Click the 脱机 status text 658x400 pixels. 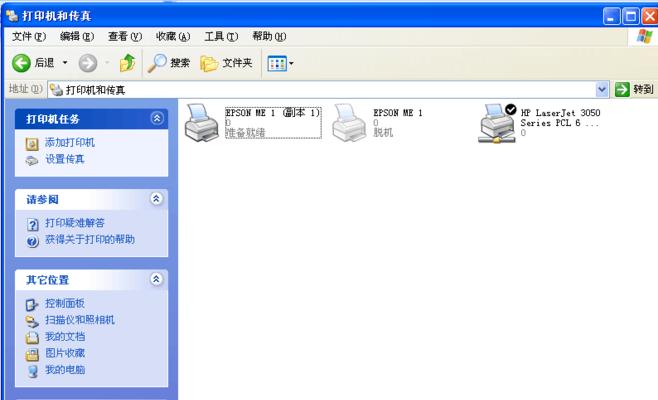tap(383, 133)
